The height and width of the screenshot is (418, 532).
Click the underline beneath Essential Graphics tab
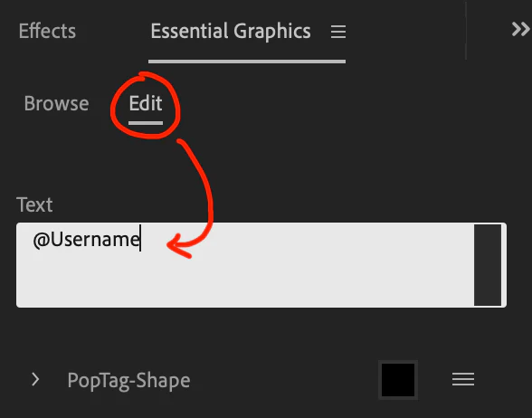tap(247, 62)
